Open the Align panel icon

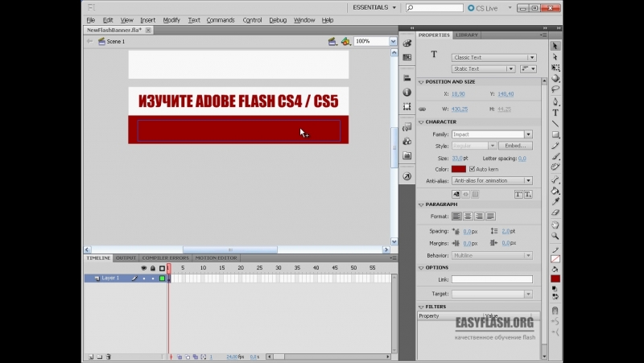[407, 78]
